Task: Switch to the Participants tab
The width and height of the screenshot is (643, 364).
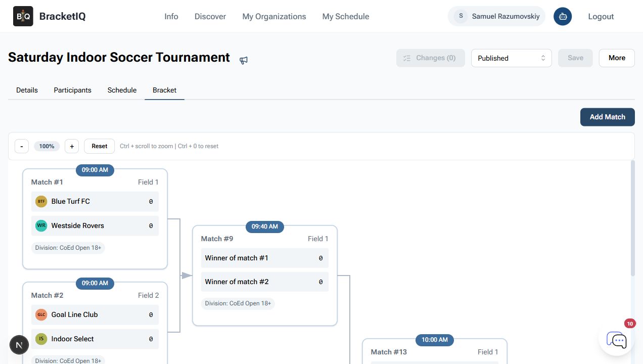Action: click(x=73, y=90)
